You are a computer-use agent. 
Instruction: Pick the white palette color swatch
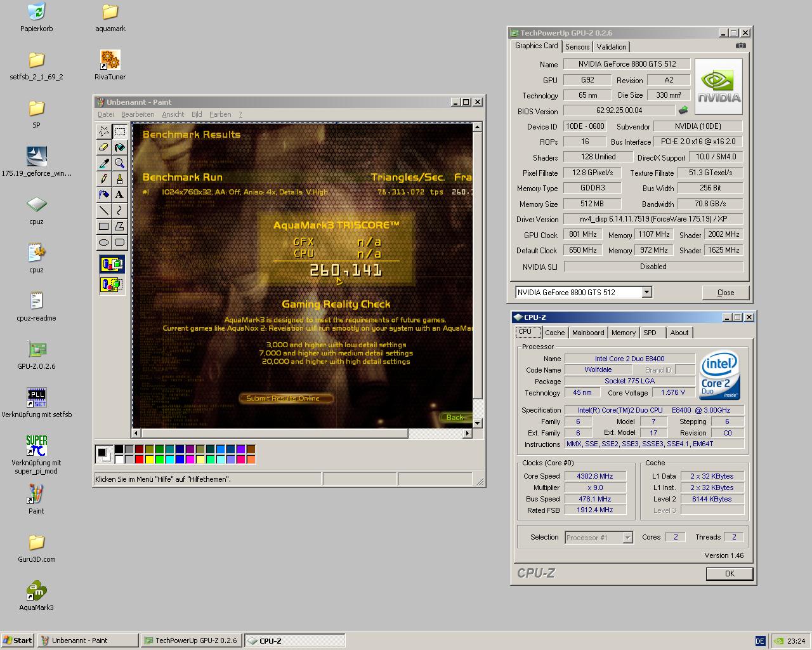(x=119, y=459)
